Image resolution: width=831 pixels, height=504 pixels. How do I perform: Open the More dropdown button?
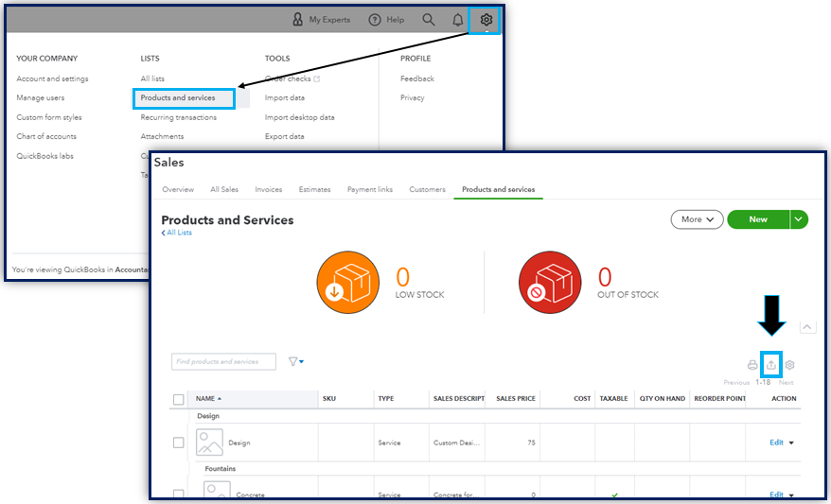(697, 219)
